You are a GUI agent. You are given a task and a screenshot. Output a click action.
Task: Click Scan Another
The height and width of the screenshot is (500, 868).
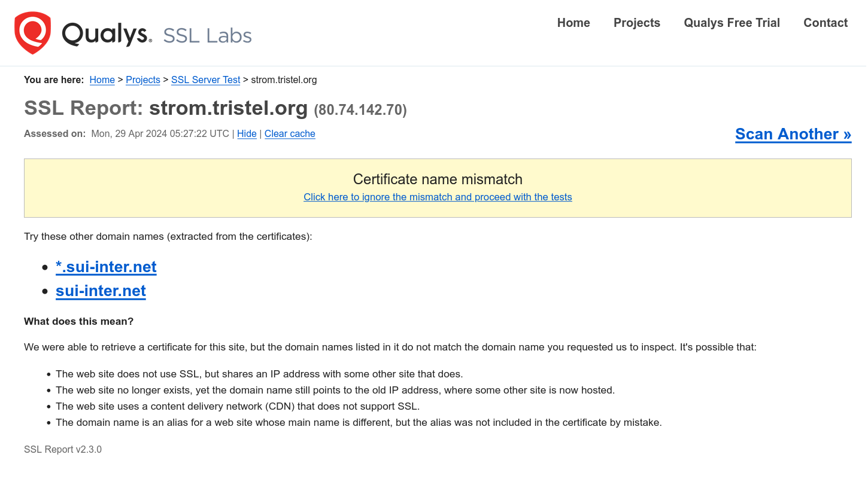(x=793, y=134)
